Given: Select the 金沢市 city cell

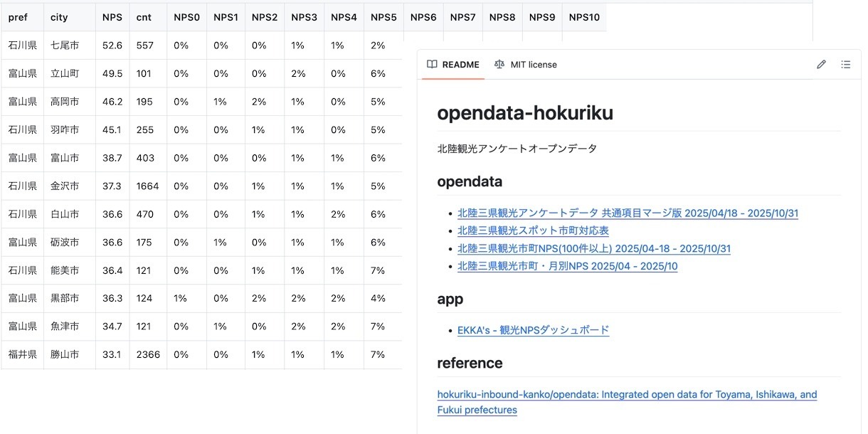Looking at the screenshot, I should (x=65, y=186).
